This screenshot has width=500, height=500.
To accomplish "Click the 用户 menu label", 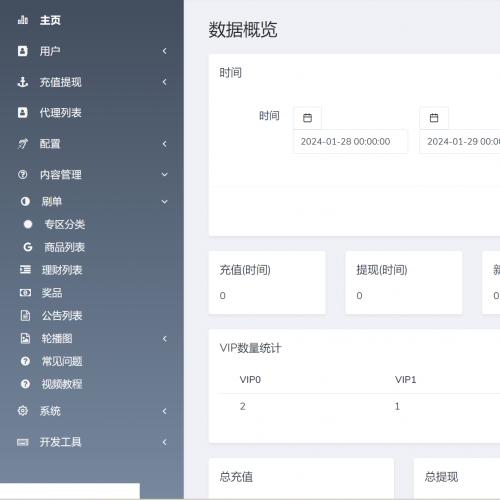I will (x=50, y=51).
